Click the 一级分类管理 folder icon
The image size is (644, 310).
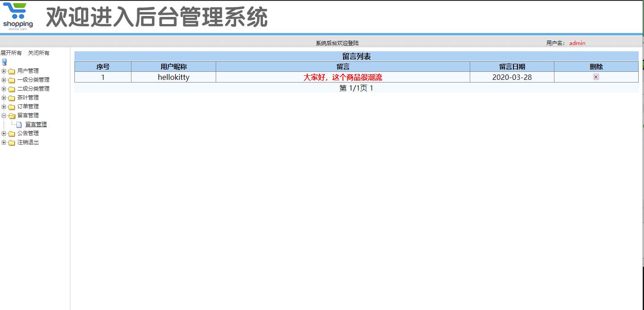[x=12, y=79]
